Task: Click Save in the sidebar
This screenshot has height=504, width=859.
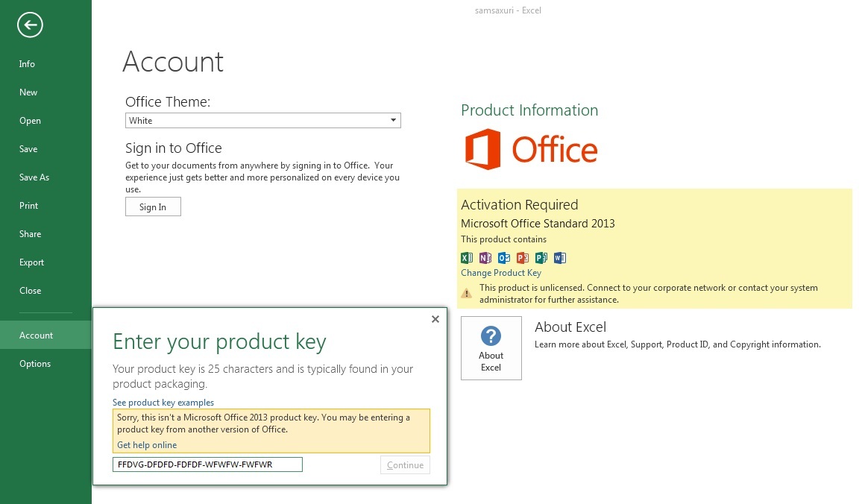Action: 46,149
